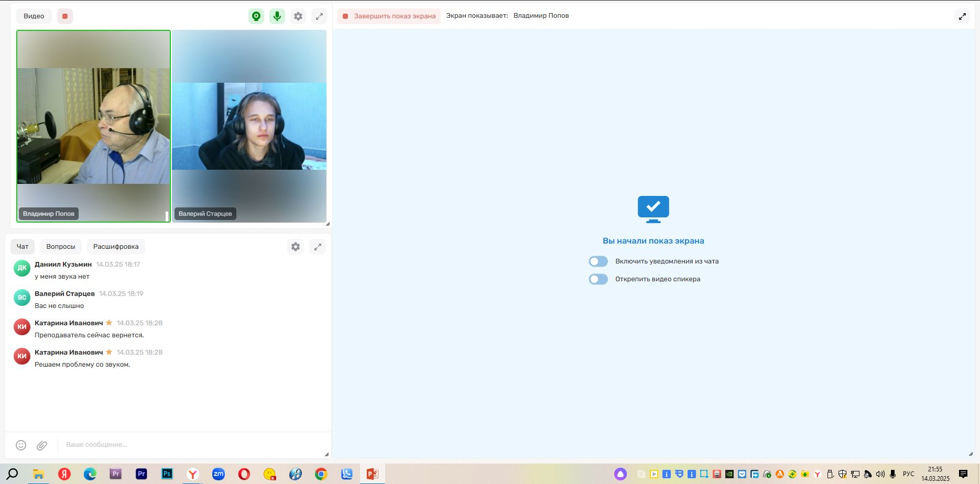Toggle the webcam with the green camera icon

[256, 16]
